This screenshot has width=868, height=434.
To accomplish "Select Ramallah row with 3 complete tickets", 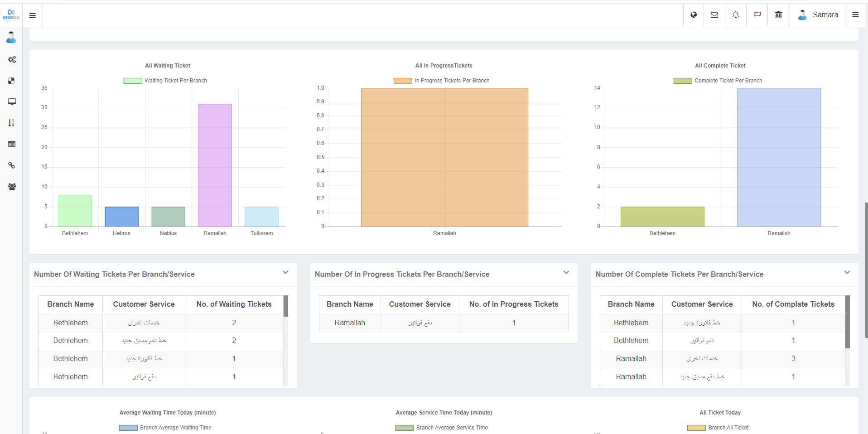I will (723, 359).
